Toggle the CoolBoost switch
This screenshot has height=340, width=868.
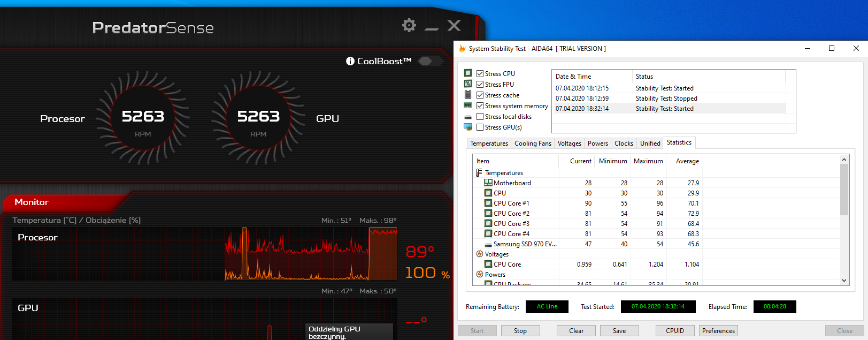pos(430,61)
